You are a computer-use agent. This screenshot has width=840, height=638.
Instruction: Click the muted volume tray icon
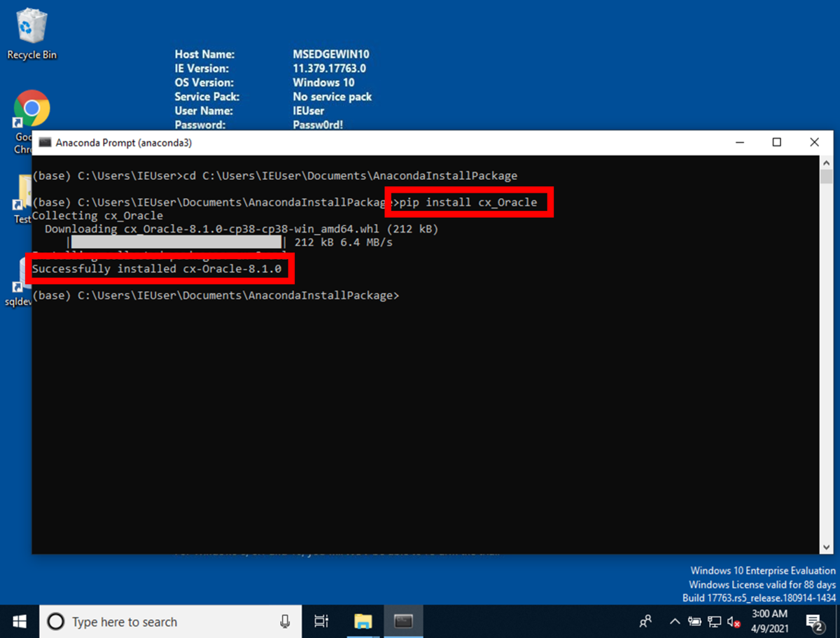click(x=734, y=621)
